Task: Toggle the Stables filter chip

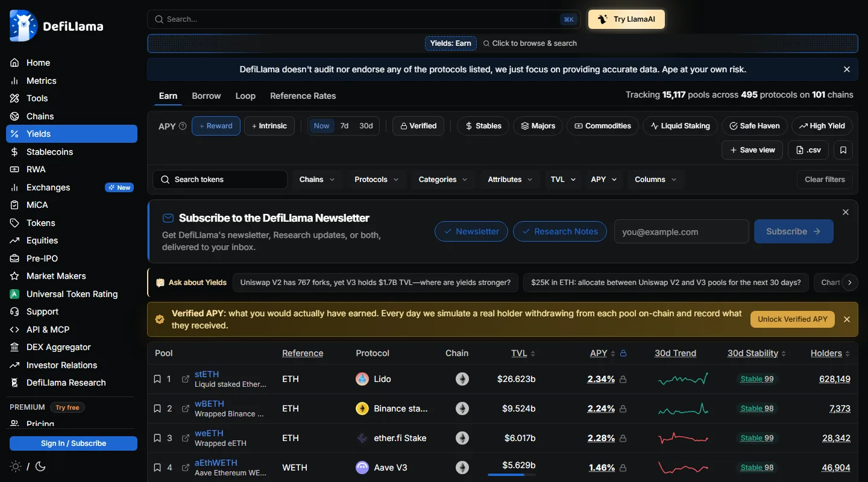Action: coord(483,126)
